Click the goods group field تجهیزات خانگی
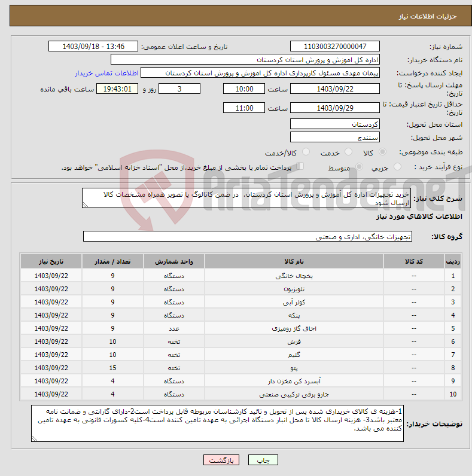This screenshot has height=476, width=472. [x=248, y=236]
